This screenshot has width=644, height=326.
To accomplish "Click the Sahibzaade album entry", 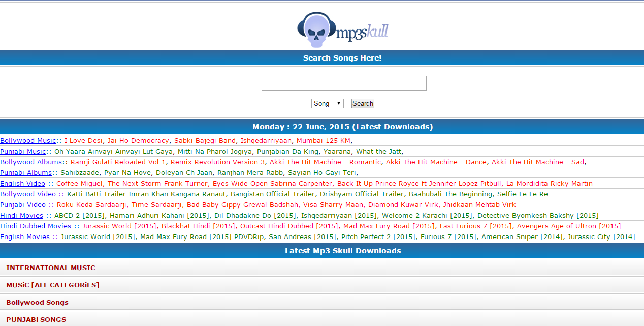I will [80, 172].
